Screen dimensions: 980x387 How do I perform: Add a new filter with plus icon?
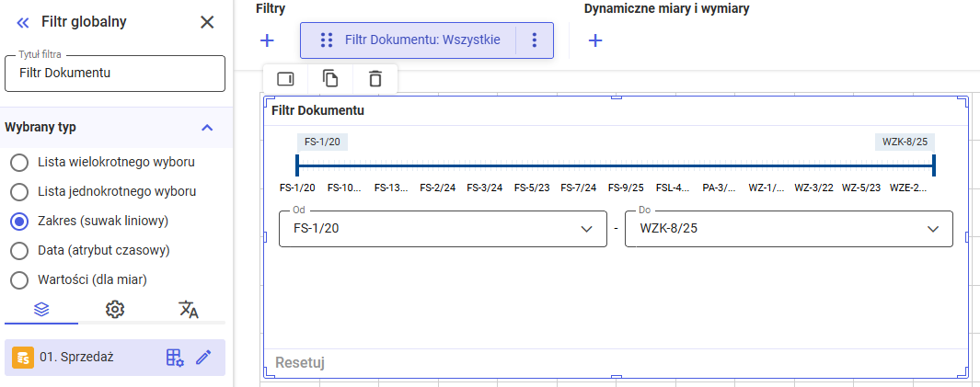point(267,40)
